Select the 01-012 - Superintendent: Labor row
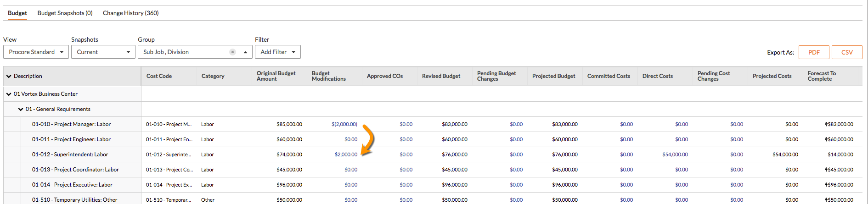The height and width of the screenshot is (204, 868). 70,154
